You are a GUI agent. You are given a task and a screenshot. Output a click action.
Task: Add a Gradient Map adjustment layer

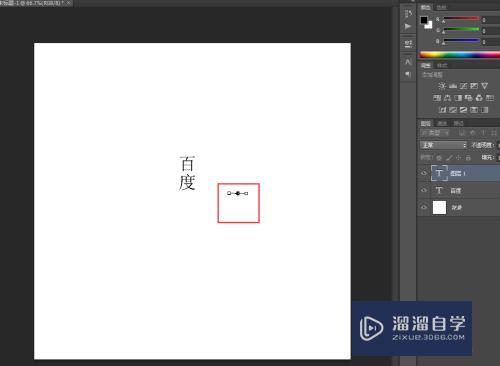point(485,110)
